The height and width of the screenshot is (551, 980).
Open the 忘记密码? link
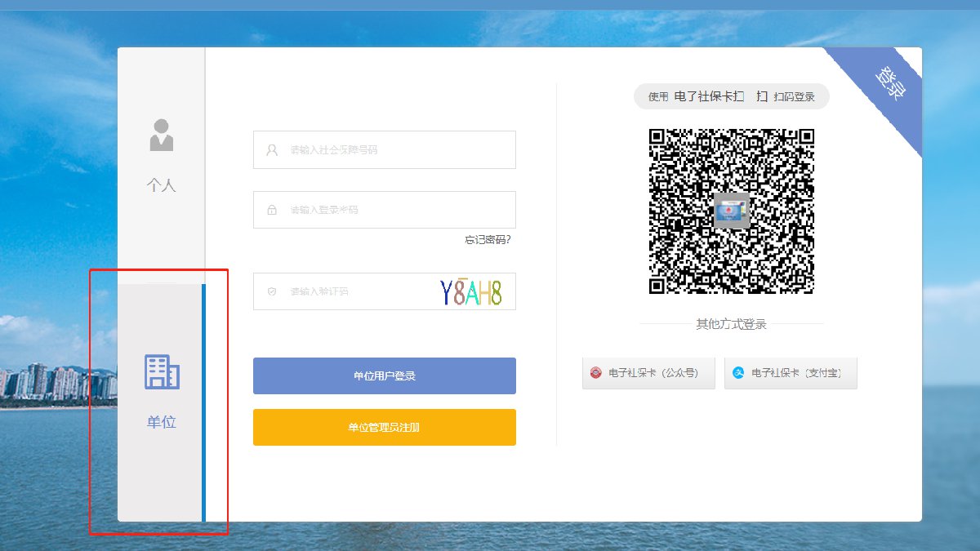coord(488,239)
